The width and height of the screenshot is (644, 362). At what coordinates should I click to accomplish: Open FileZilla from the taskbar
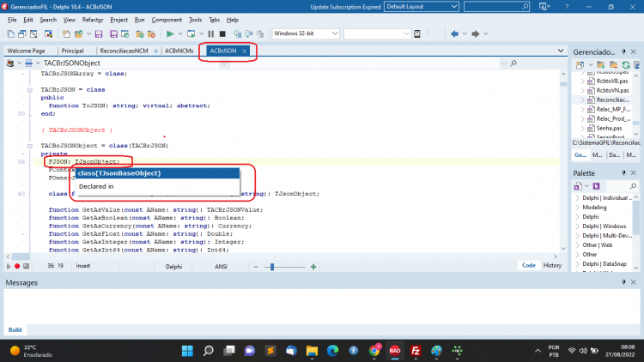416,351
